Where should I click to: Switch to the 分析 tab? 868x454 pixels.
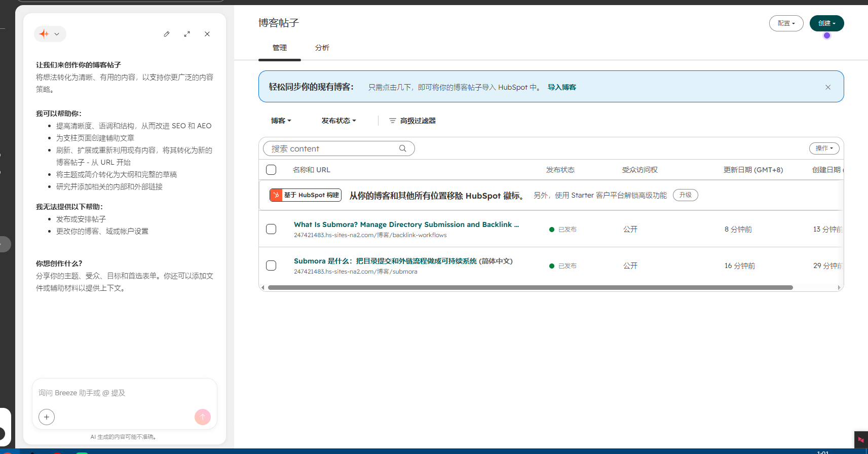(x=322, y=48)
